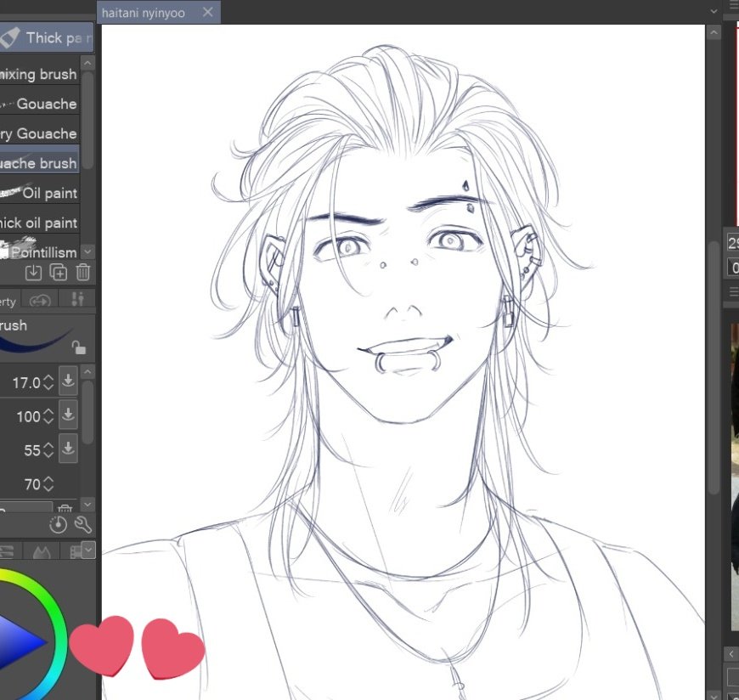Click the canvas vertical scrollbar up arrow
This screenshot has width=739, height=700.
tap(714, 32)
